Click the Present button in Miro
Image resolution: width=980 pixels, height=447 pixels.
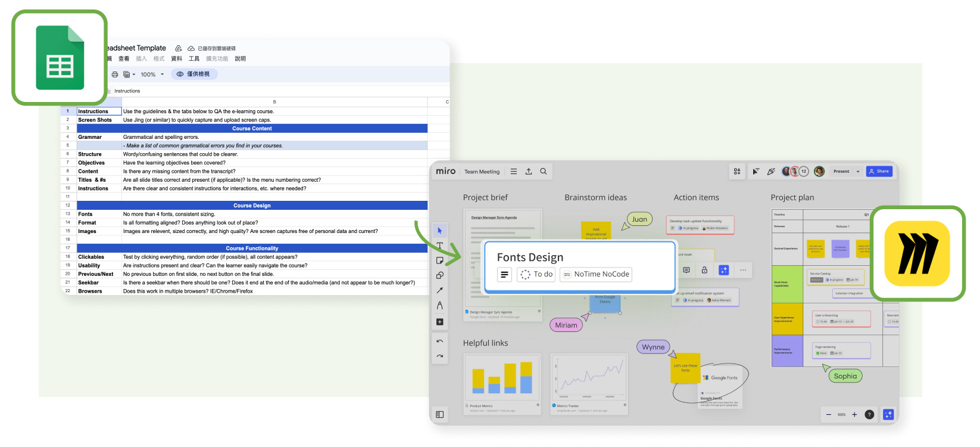click(841, 172)
